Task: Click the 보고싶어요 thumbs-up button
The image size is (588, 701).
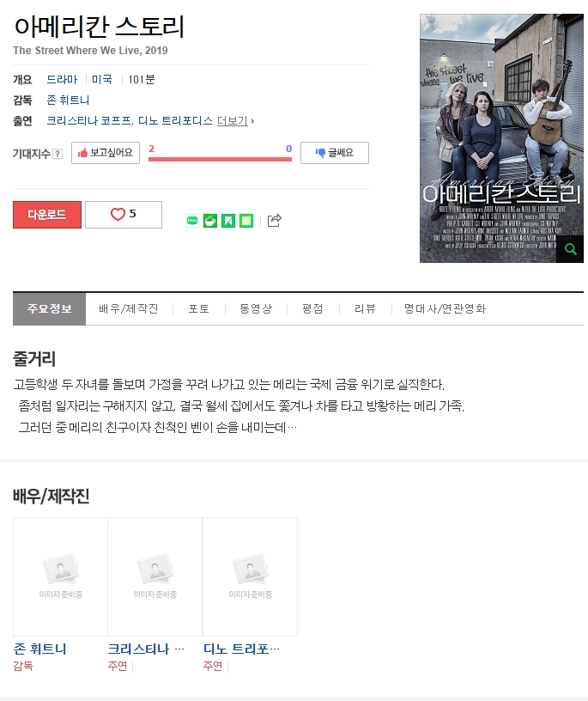Action: [106, 153]
